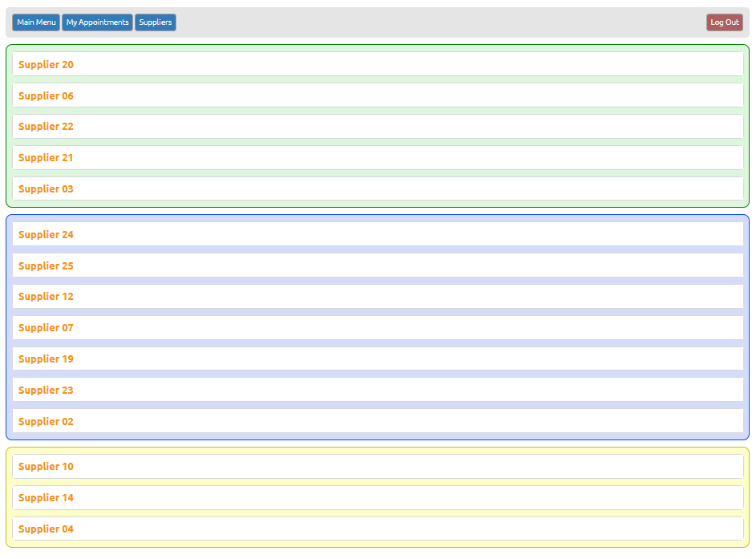Open Supplier 25 row
The width and height of the screenshot is (756, 559).
(378, 265)
